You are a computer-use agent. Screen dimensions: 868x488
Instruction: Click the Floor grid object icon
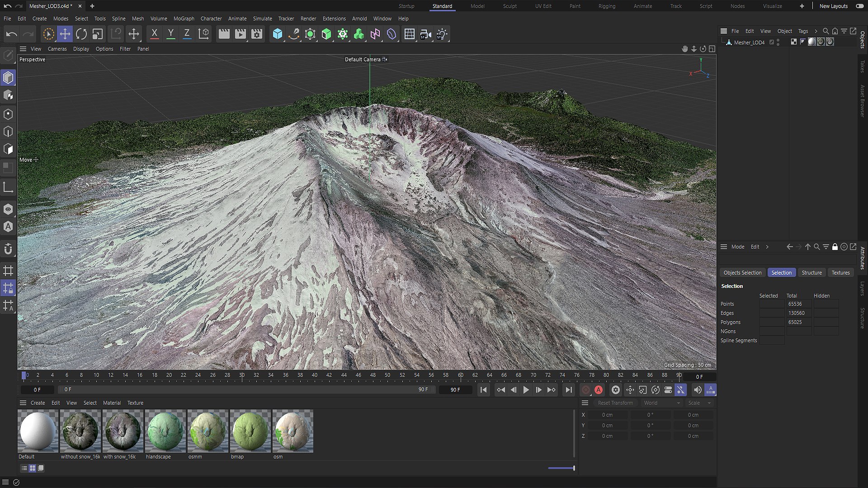tap(409, 34)
